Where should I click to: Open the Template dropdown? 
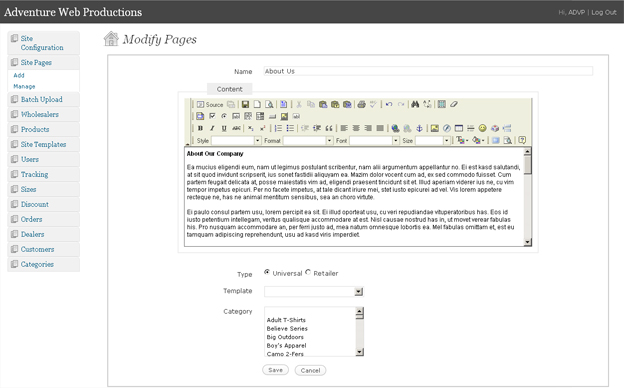[x=314, y=292]
